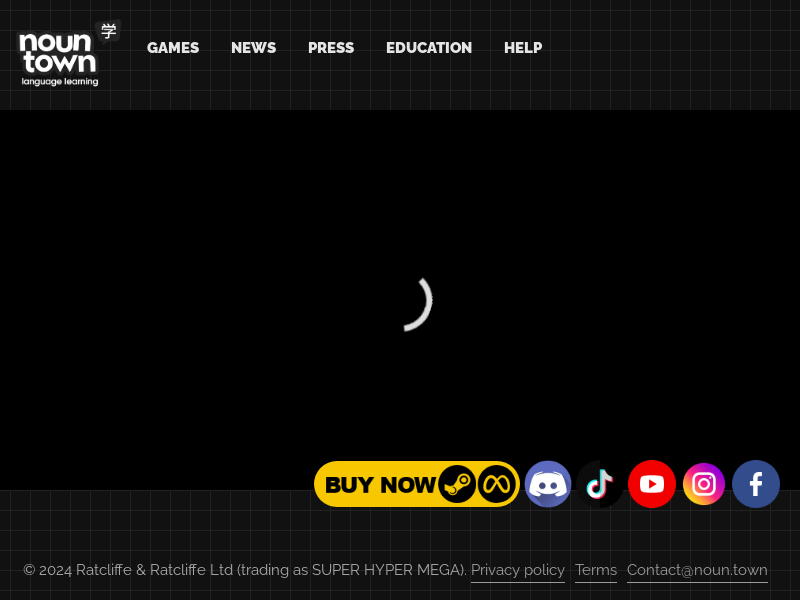Viewport: 800px width, 600px height.
Task: Open the Instagram profile icon
Action: (704, 484)
